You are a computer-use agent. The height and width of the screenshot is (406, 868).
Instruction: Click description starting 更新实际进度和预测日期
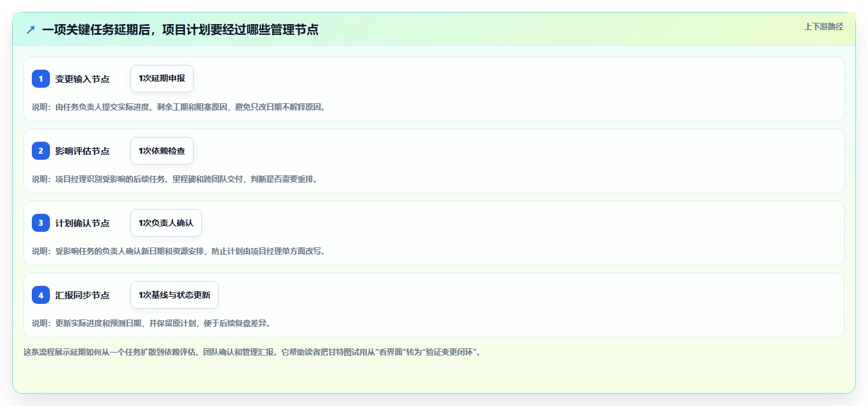point(151,323)
